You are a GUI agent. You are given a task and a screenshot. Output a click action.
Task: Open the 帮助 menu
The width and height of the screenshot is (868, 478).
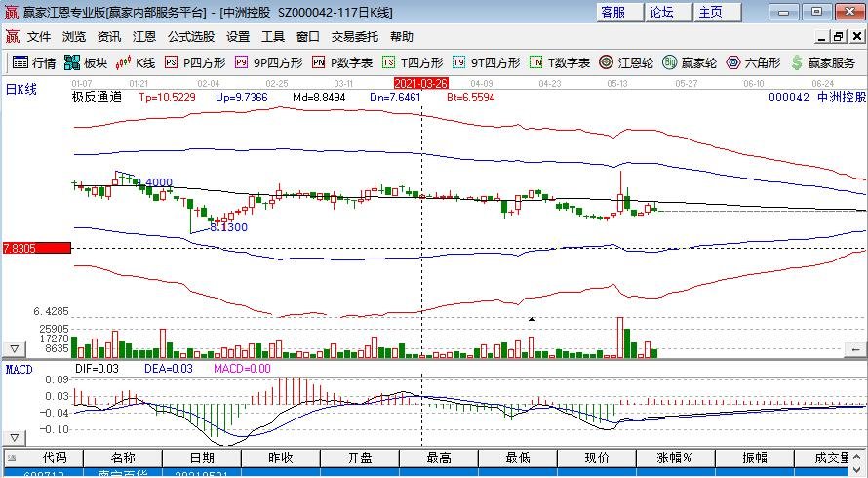[402, 37]
